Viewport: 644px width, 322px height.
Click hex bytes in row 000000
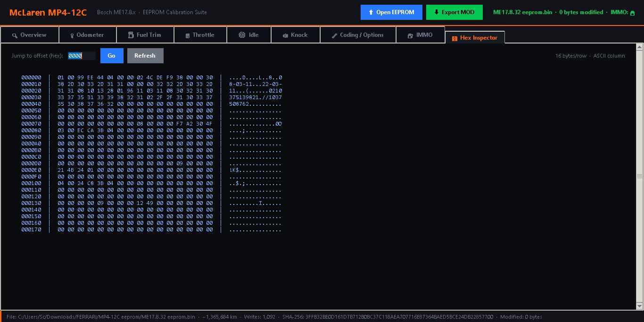pos(135,77)
